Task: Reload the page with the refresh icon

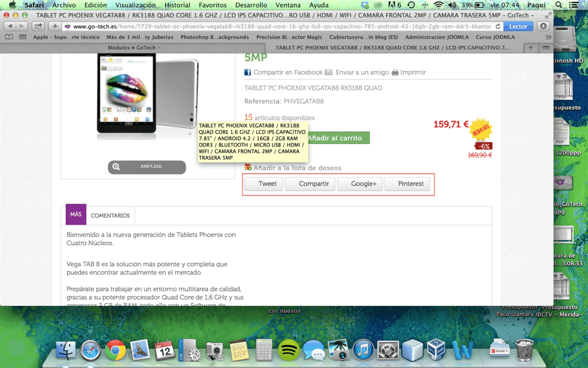Action: point(498,26)
